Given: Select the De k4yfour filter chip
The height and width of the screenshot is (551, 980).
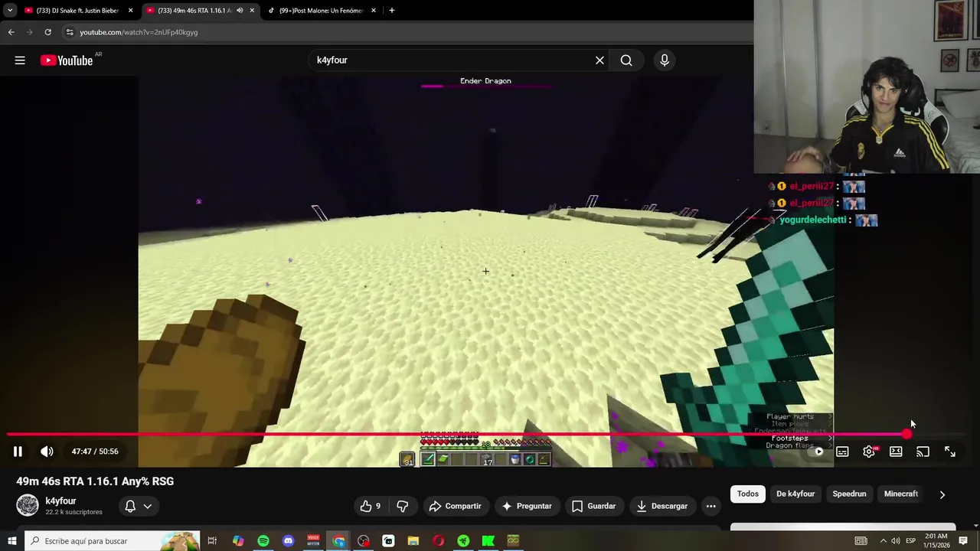Looking at the screenshot, I should [x=795, y=494].
